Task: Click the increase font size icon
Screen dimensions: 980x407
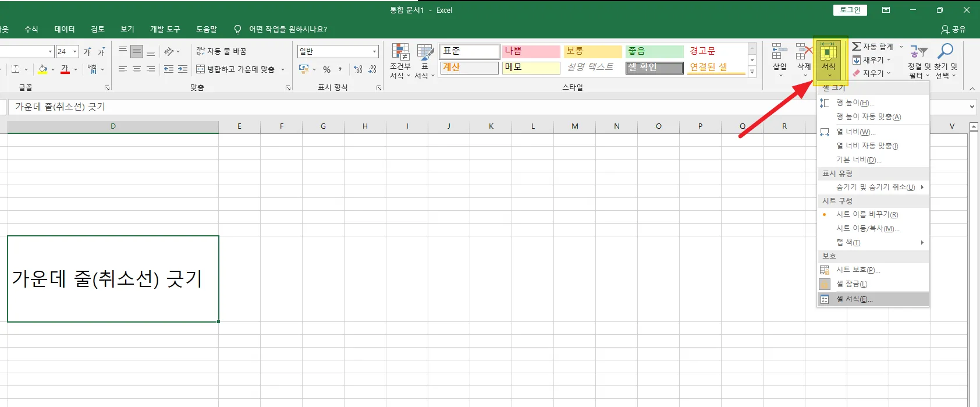Action: [87, 52]
